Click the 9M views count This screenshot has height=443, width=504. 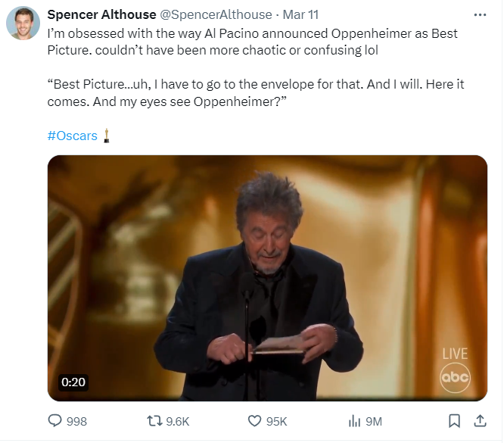(373, 422)
